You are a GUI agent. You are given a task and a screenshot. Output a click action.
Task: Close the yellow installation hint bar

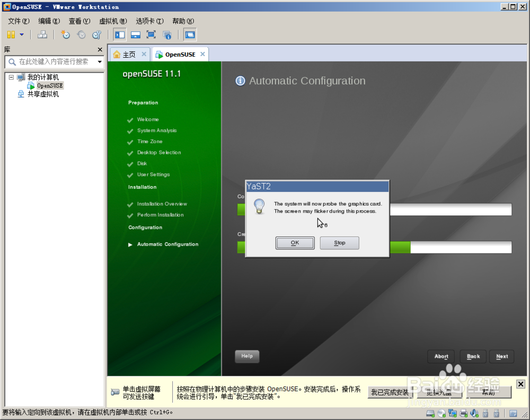[x=520, y=384]
